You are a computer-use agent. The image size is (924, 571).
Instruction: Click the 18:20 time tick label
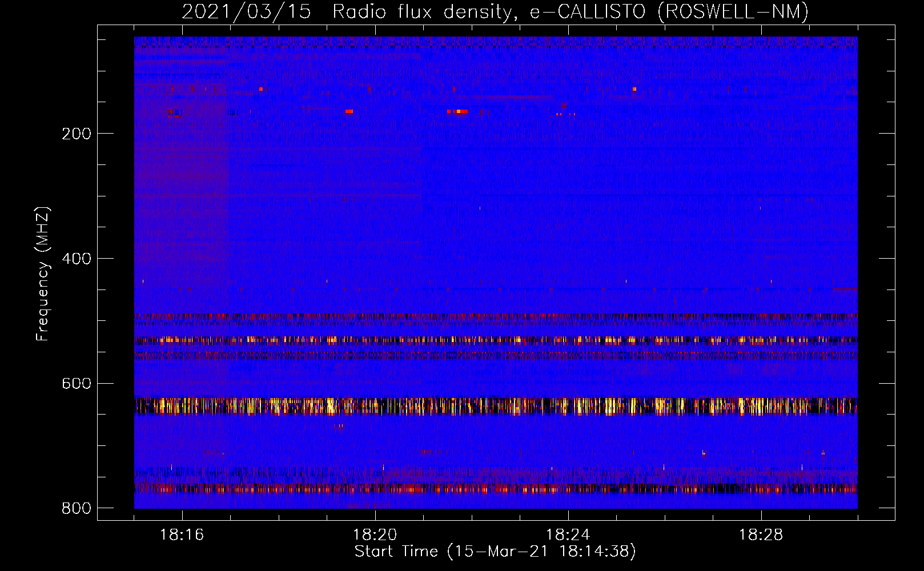(x=375, y=535)
